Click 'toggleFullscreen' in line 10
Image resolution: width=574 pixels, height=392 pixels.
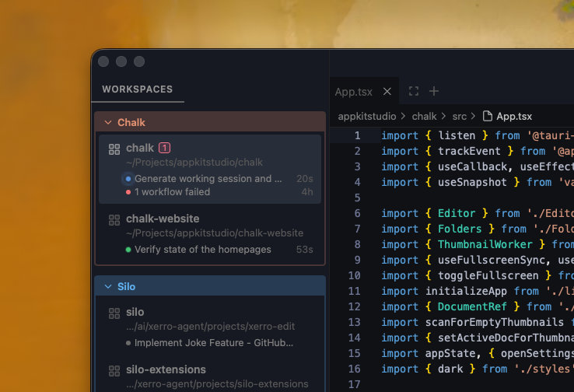(x=488, y=275)
